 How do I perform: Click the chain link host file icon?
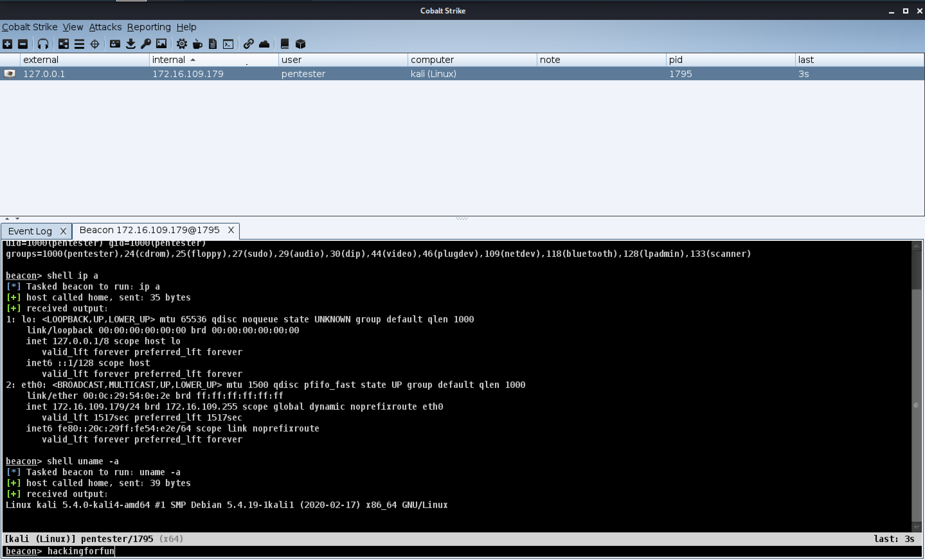coord(248,44)
